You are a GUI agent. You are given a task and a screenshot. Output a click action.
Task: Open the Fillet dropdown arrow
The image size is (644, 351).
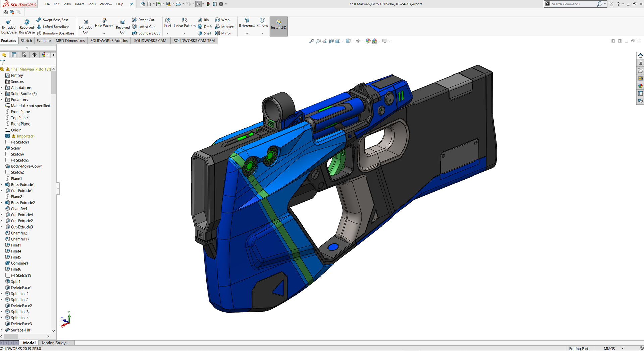point(168,34)
